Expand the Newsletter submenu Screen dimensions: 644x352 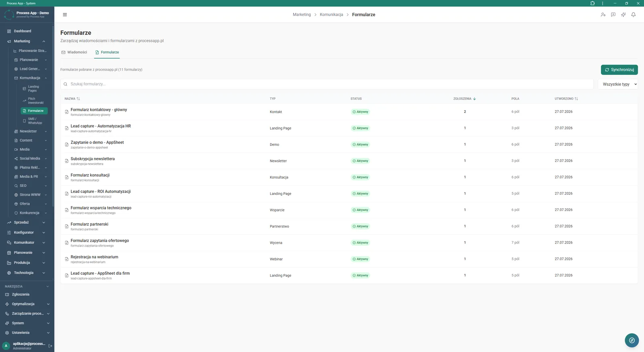pyautogui.click(x=46, y=131)
